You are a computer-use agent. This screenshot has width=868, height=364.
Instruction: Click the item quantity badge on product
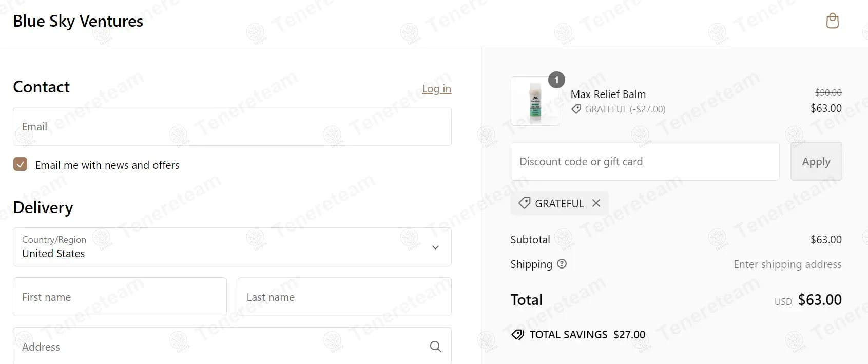(x=556, y=80)
